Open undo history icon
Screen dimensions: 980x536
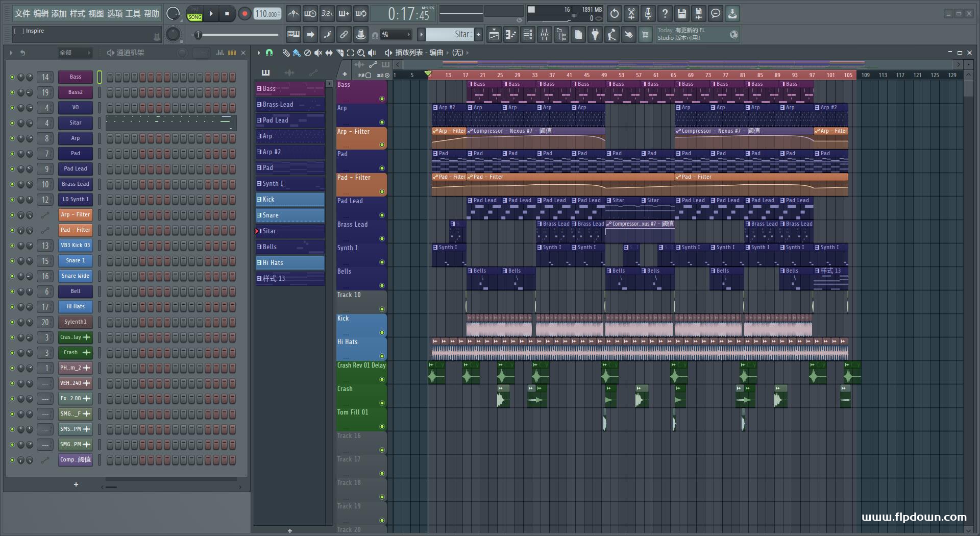tap(615, 14)
